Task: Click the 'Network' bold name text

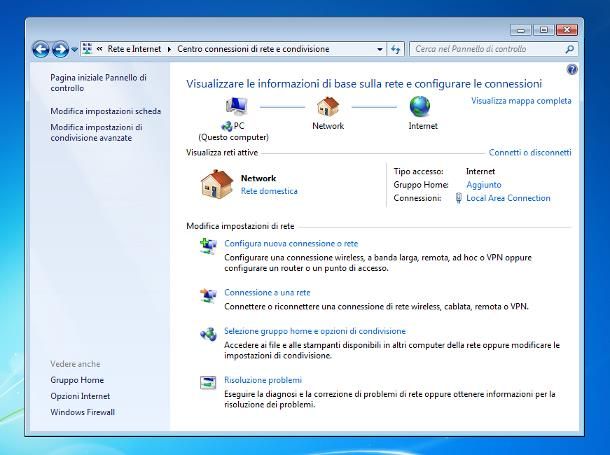Action: (x=258, y=178)
